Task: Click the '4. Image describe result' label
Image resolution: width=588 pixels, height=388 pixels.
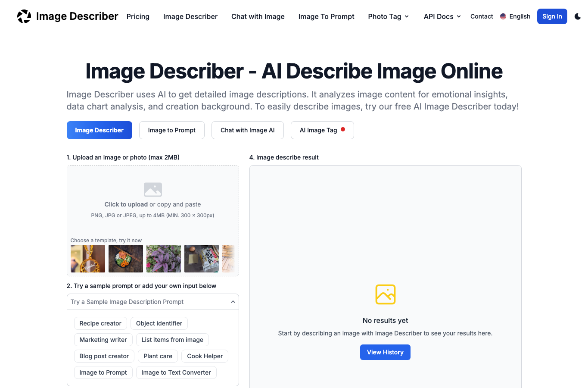Action: 284,157
